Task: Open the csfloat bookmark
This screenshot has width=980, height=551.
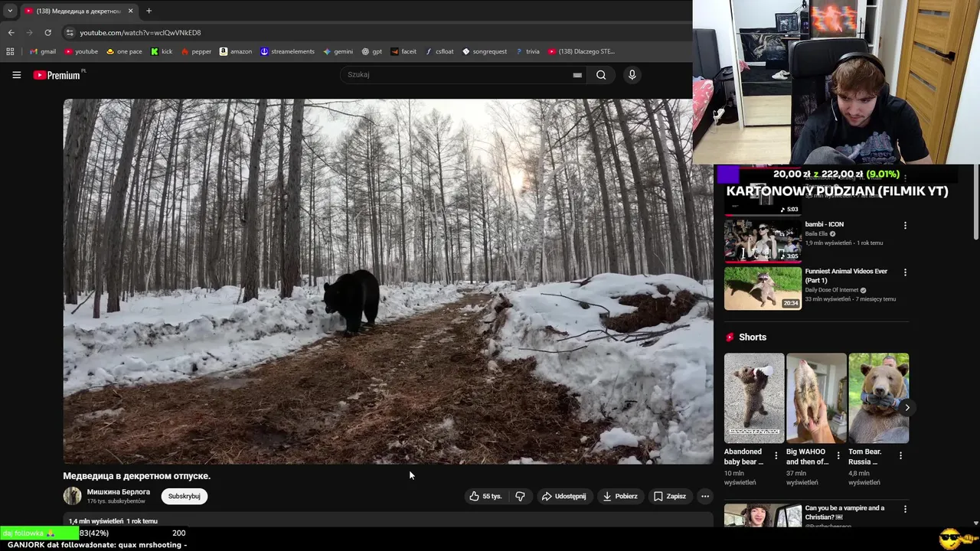Action: point(439,51)
